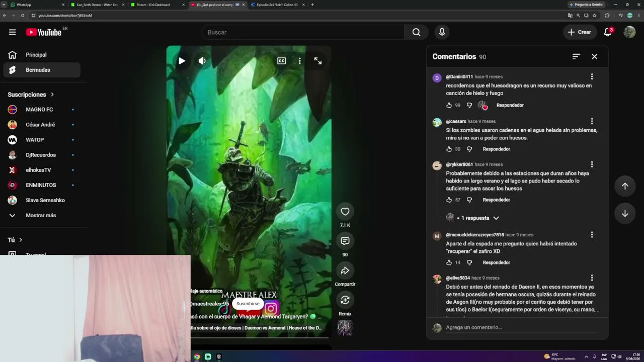Switch to the Kick Dashboard tab

point(157,5)
